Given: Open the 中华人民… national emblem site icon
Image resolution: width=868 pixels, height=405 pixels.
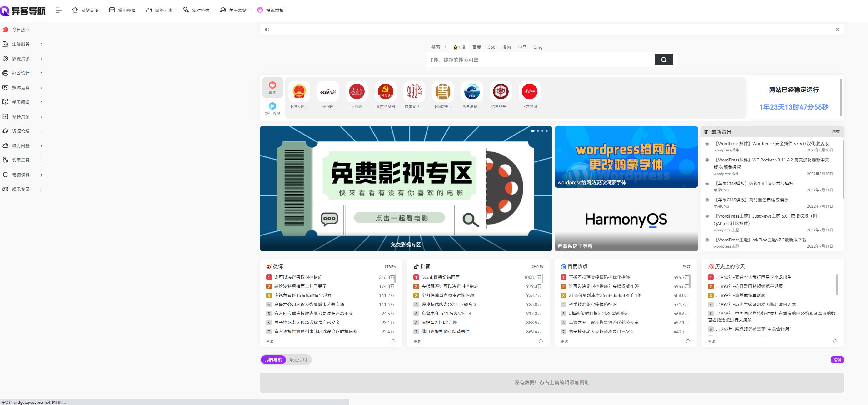Looking at the screenshot, I should (x=299, y=91).
